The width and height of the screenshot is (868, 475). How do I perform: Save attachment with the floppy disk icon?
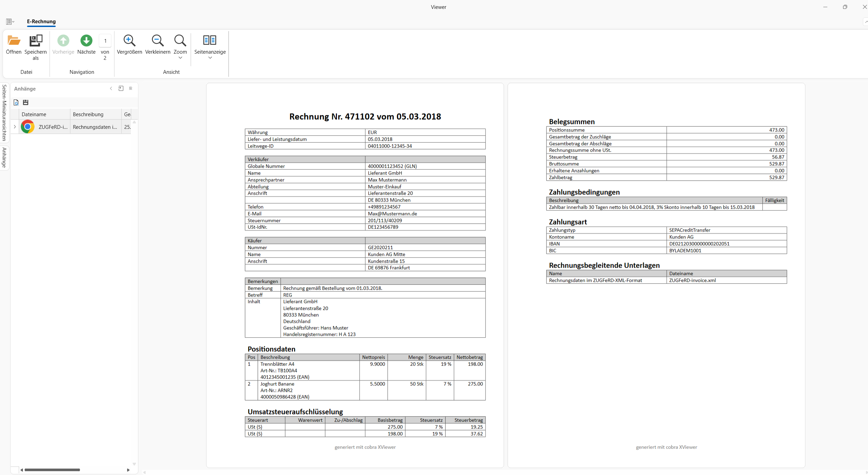click(x=26, y=103)
